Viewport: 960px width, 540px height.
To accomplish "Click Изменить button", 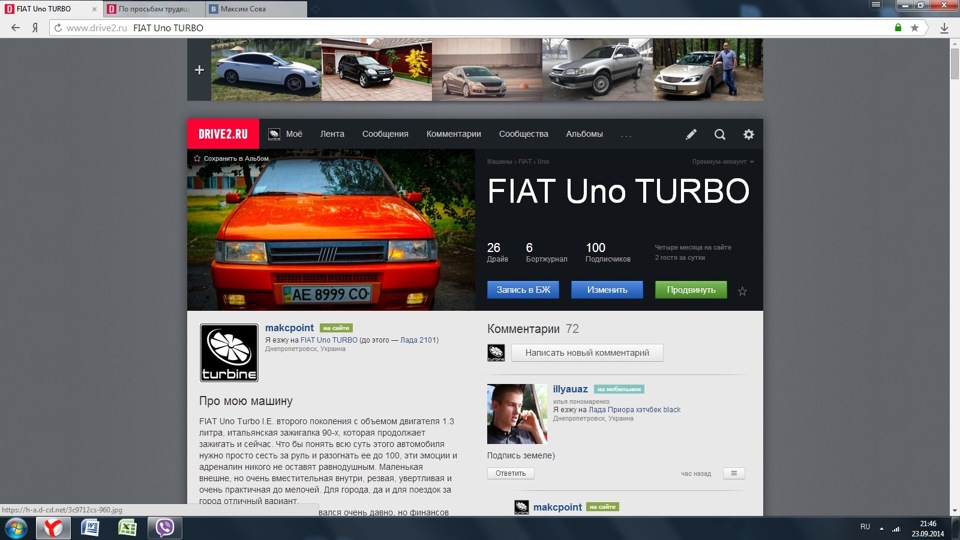I will pyautogui.click(x=607, y=290).
